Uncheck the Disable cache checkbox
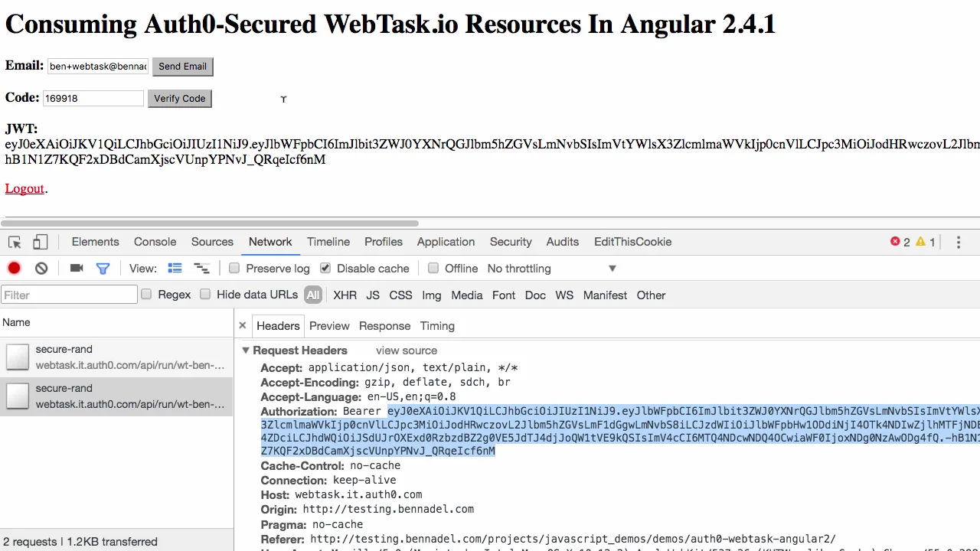The width and height of the screenshot is (980, 551). coord(325,268)
